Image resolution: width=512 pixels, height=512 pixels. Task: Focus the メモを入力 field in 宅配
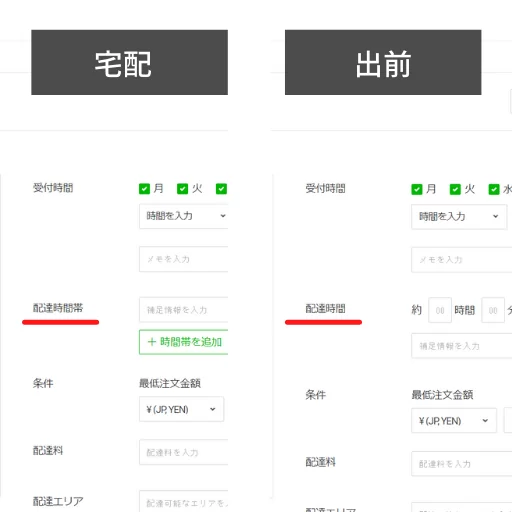coord(184,259)
